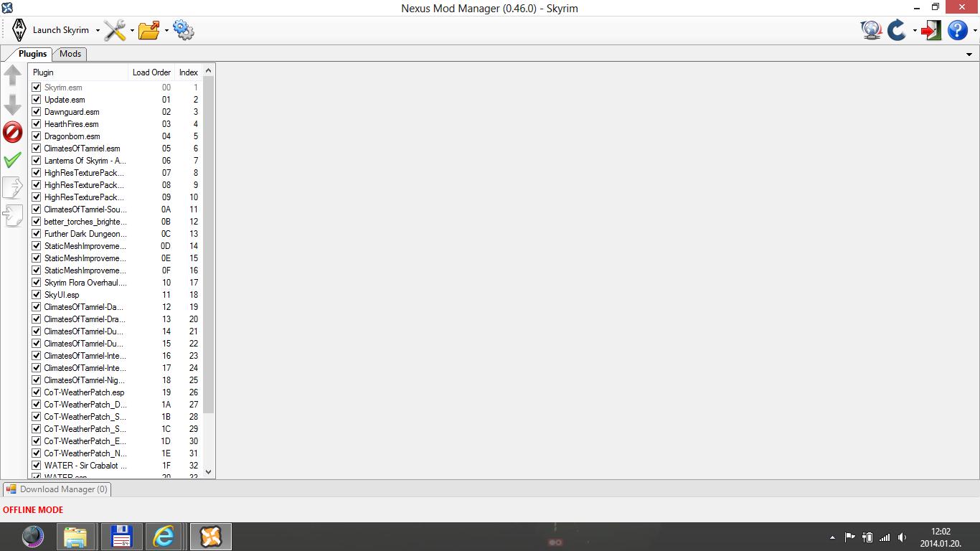Toggle the Dawnguard.esm checkbox
Image resolution: width=980 pixels, height=551 pixels.
point(37,112)
